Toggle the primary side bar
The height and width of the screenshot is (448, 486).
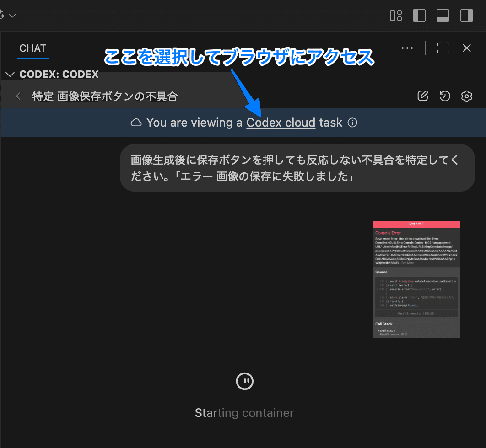coord(419,16)
